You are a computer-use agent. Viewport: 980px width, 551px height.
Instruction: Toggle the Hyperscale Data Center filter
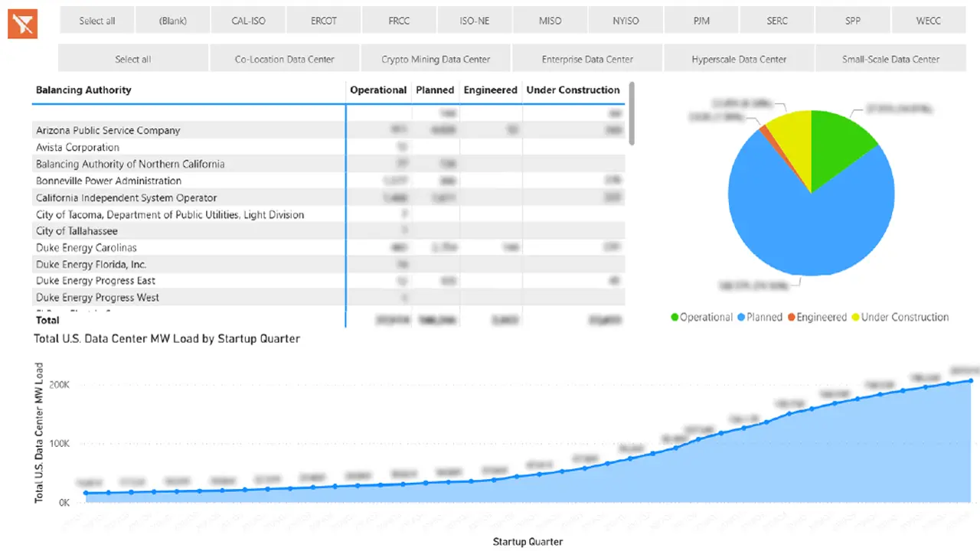[739, 59]
